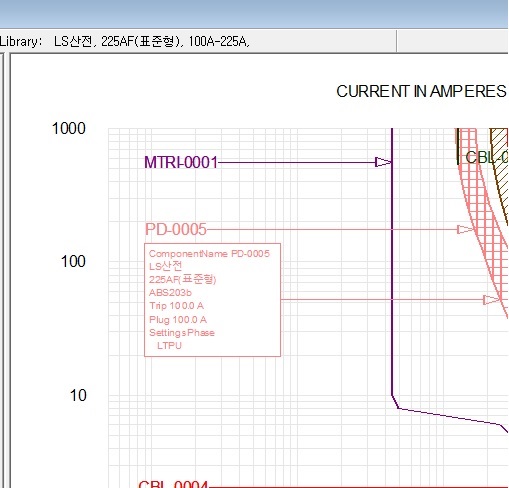Click the 'Plug 100.0 A' datablock entry
The image size is (509, 488).
coord(178,320)
